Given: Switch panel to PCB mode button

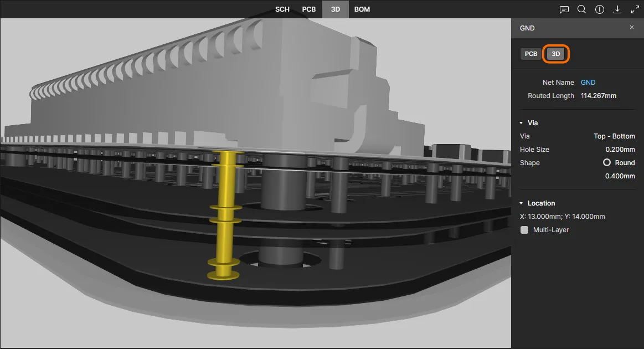Looking at the screenshot, I should (530, 54).
